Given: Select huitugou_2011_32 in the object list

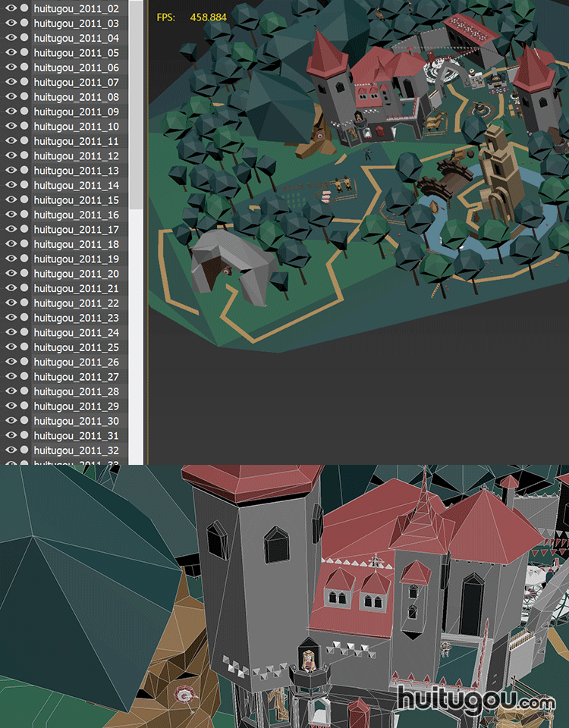Looking at the screenshot, I should pos(76,450).
